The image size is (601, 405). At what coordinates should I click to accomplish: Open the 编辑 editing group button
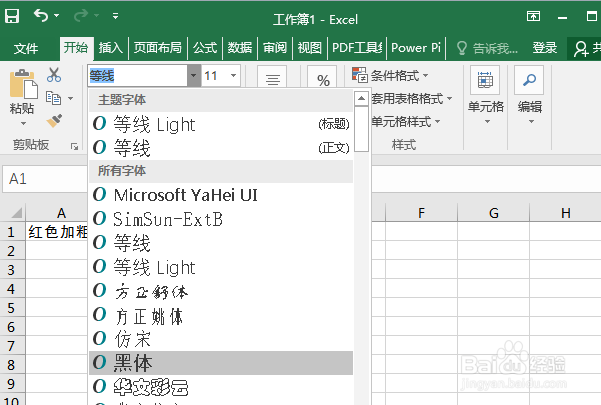click(529, 96)
